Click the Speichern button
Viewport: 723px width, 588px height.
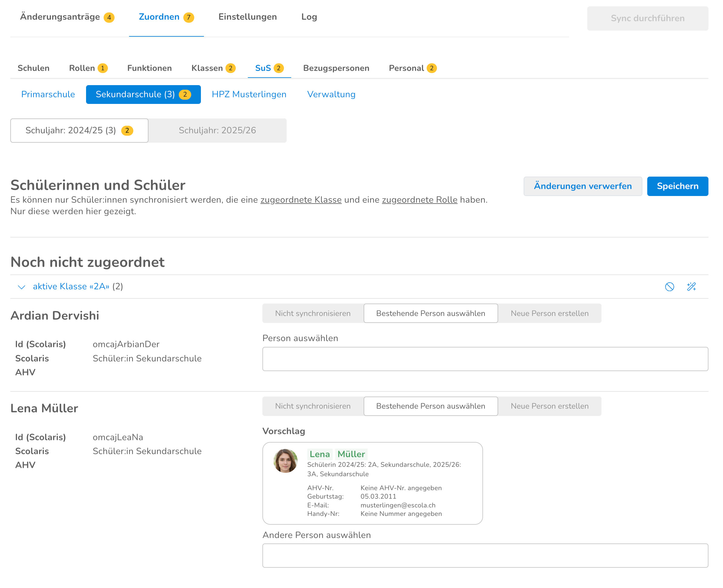pos(677,186)
